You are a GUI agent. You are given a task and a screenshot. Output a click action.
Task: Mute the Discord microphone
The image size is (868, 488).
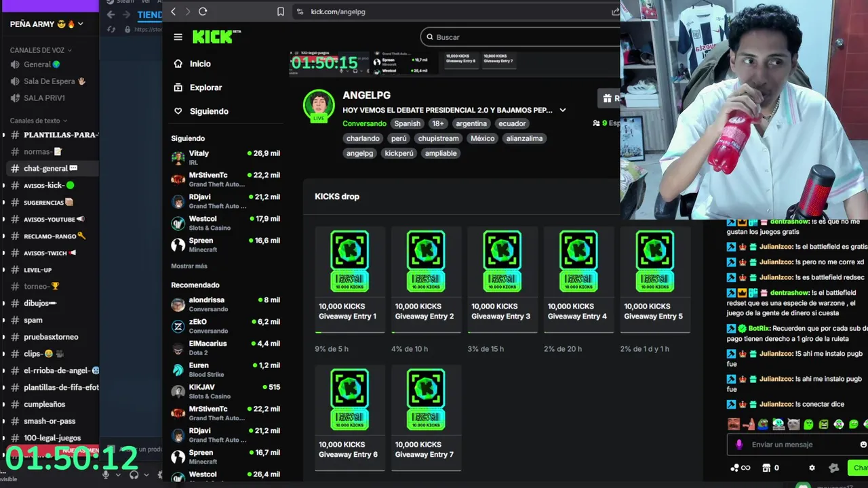106,474
